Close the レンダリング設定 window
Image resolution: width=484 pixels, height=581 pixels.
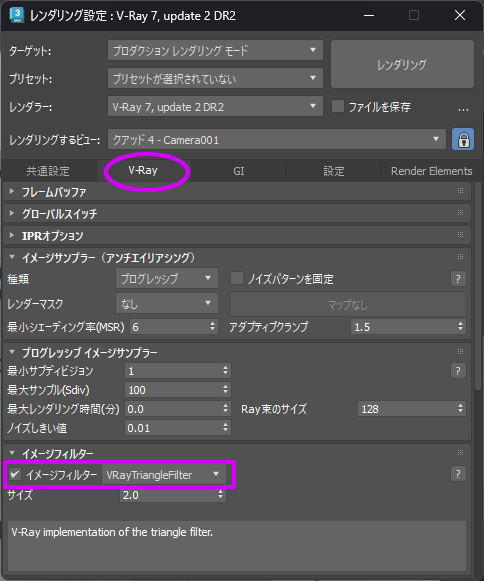460,15
